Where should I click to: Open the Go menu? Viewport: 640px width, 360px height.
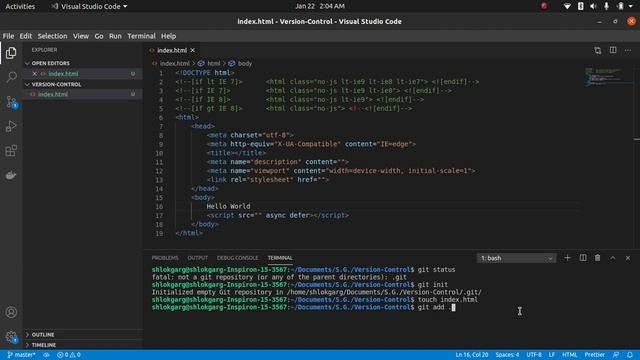(x=99, y=36)
